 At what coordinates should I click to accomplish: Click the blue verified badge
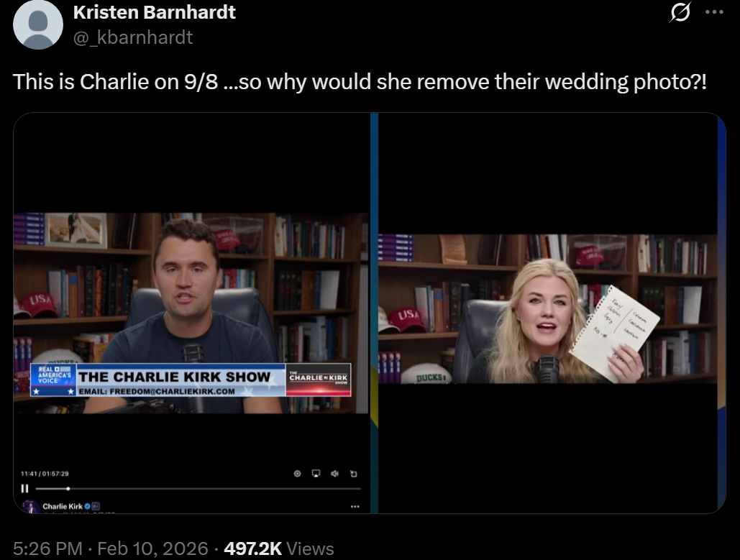point(87,506)
